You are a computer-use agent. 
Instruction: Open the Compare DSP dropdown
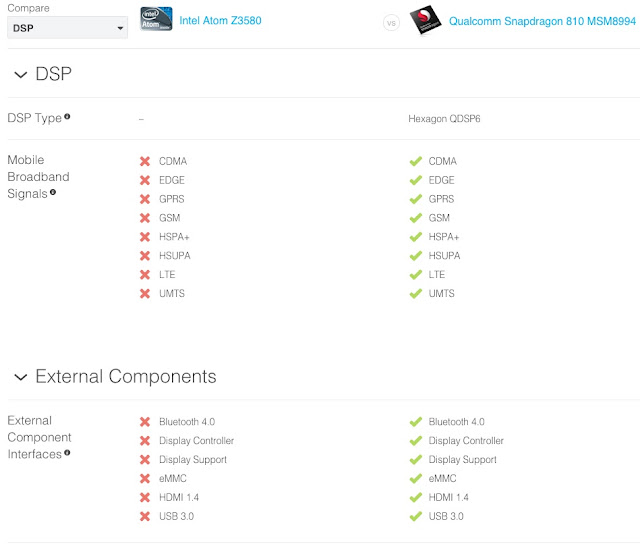(x=67, y=28)
